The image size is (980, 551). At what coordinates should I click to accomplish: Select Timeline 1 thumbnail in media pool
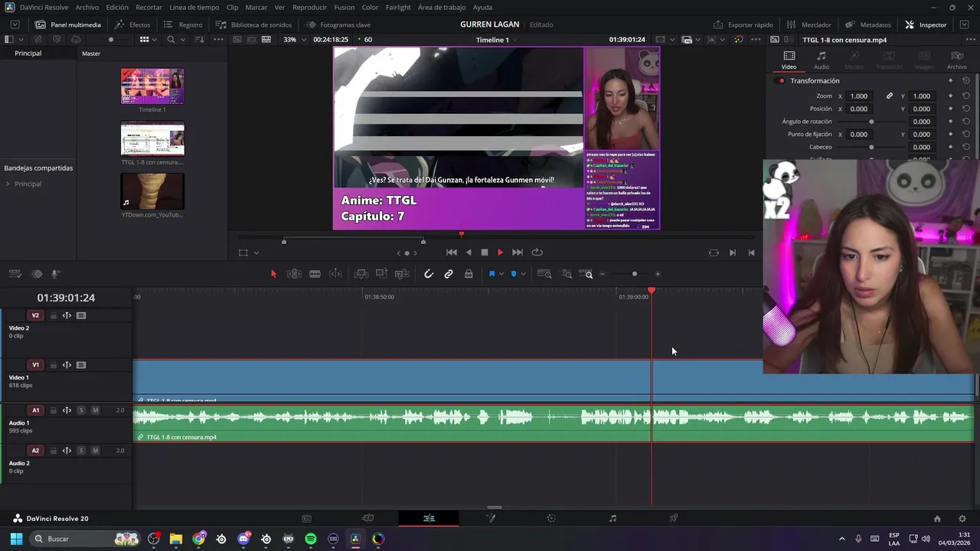152,86
